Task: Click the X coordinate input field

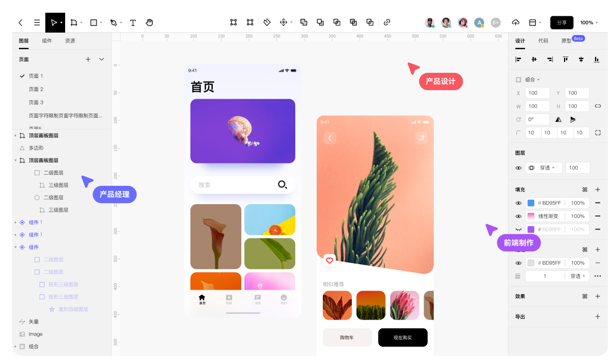Action: pyautogui.click(x=537, y=93)
